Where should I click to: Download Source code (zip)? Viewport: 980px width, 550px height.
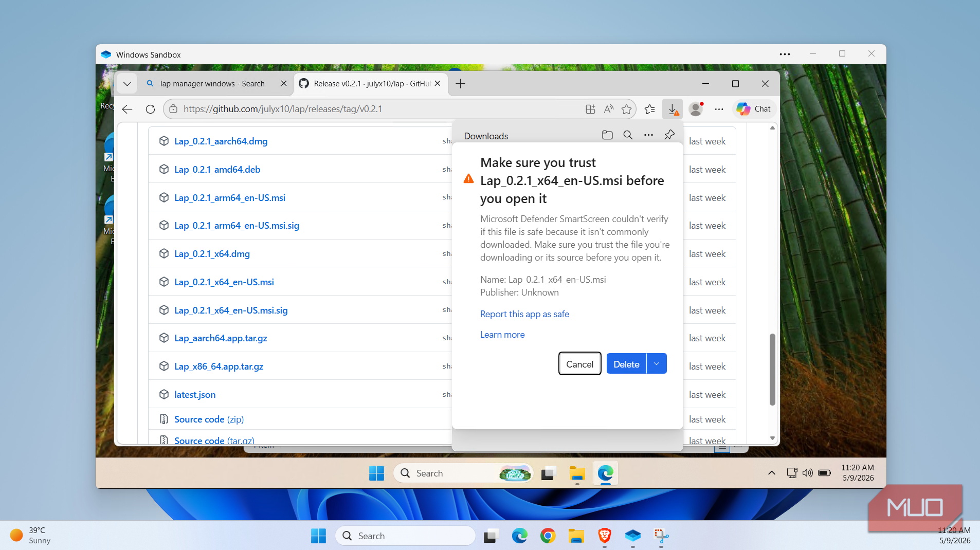pos(209,419)
